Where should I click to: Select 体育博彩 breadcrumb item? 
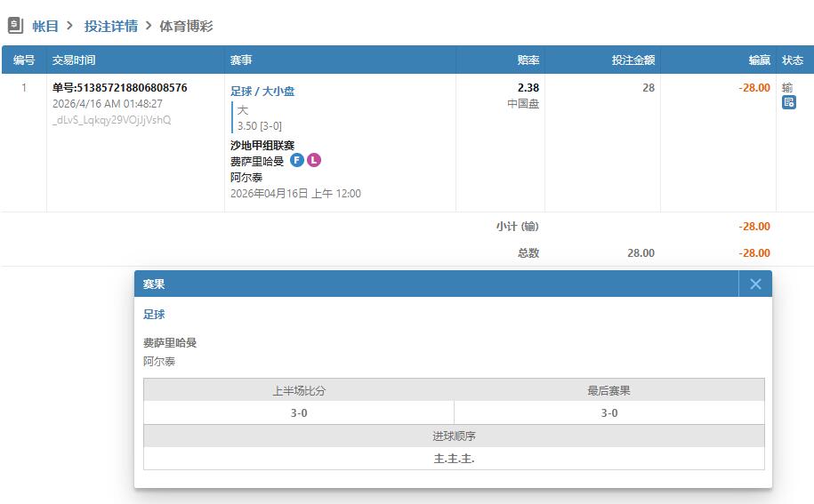tap(186, 26)
